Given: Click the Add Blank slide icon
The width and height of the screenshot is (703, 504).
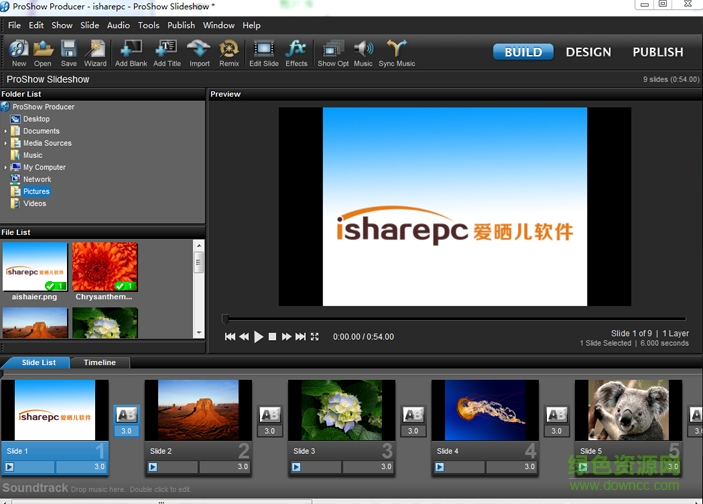Looking at the screenshot, I should tap(131, 49).
